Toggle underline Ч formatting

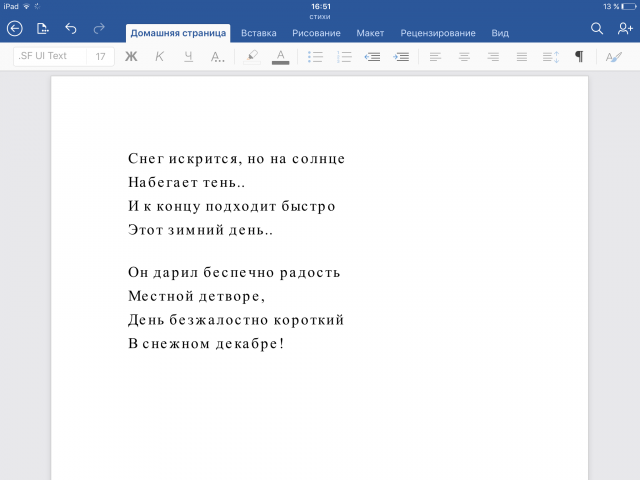[x=188, y=56]
